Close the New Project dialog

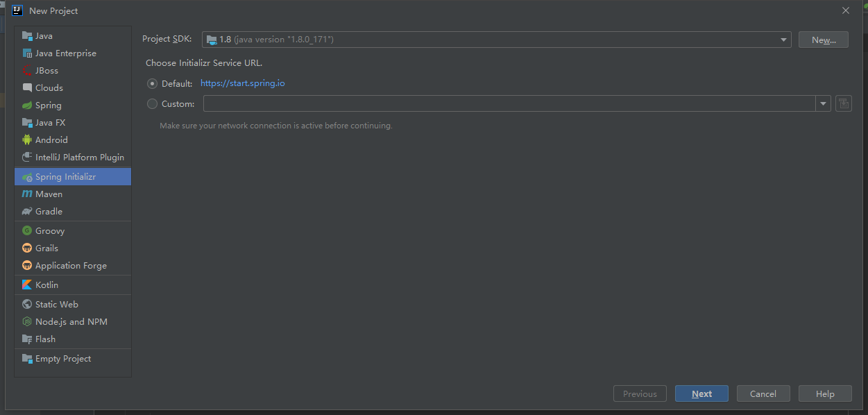tap(845, 10)
